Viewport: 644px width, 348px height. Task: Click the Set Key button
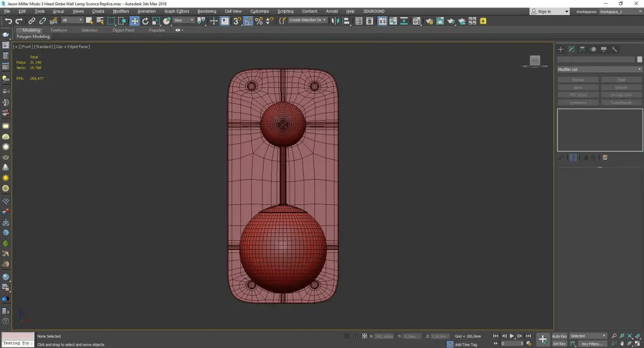point(559,344)
